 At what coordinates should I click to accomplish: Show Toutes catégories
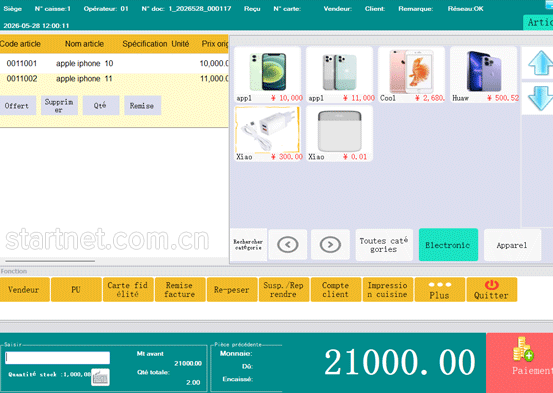384,245
